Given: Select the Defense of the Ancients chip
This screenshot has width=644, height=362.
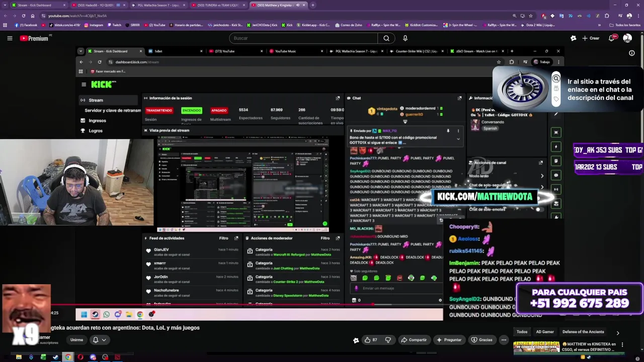Looking at the screenshot, I should tap(583, 332).
